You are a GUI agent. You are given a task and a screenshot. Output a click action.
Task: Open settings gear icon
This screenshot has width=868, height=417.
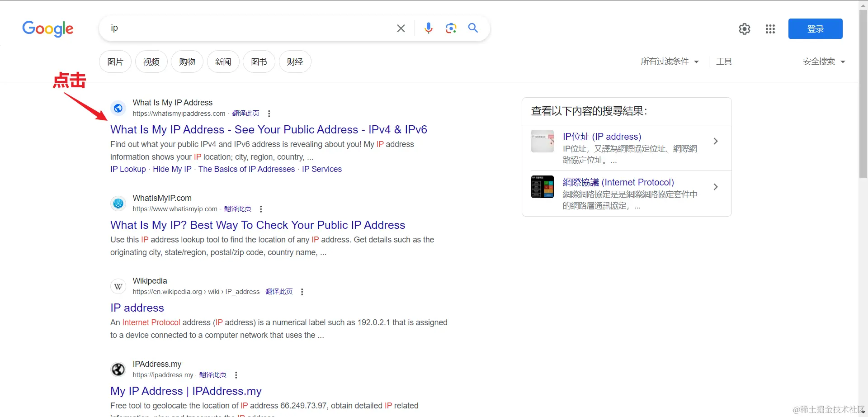coord(744,29)
